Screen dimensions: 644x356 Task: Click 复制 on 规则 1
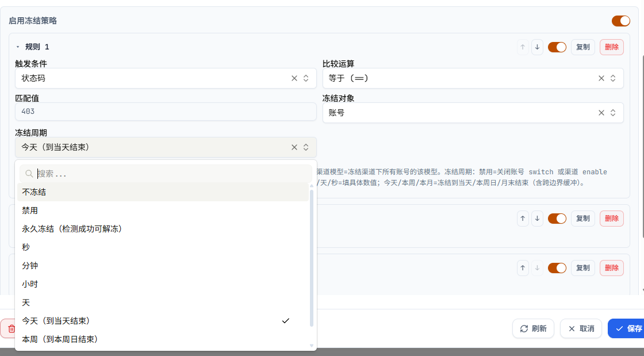(583, 47)
